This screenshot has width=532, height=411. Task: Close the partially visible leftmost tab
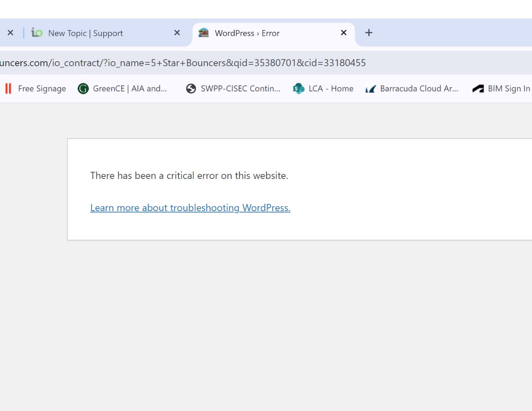coord(10,33)
